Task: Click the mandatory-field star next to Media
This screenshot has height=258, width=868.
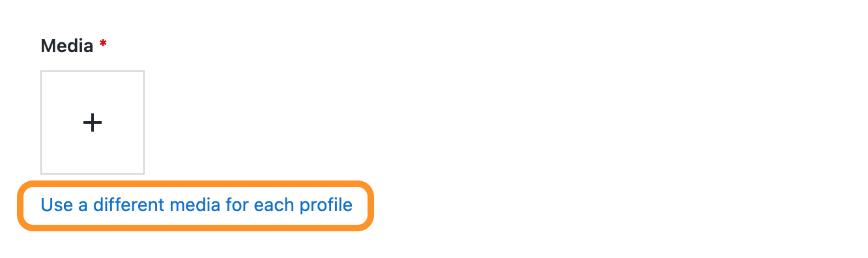Action: tap(103, 44)
